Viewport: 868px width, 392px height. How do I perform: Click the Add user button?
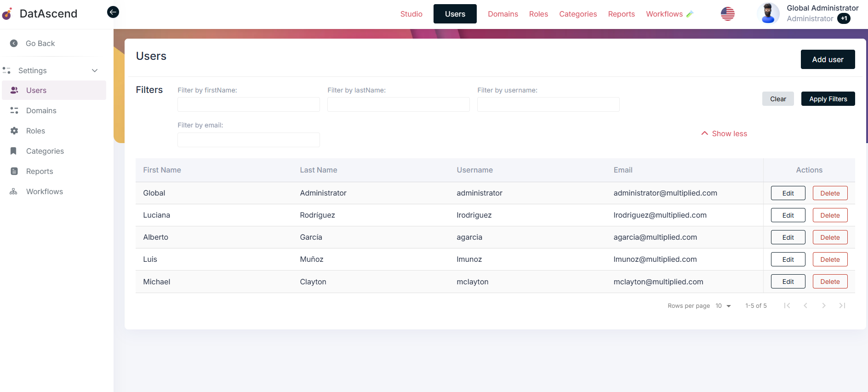[x=827, y=59]
